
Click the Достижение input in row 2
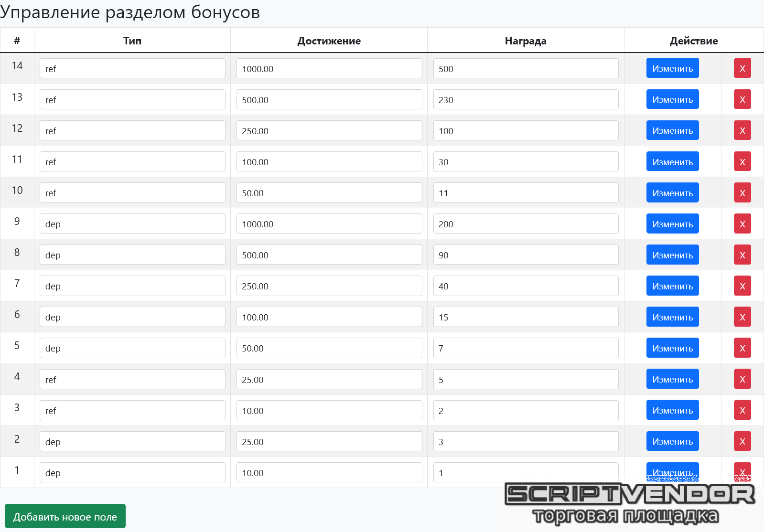point(329,441)
